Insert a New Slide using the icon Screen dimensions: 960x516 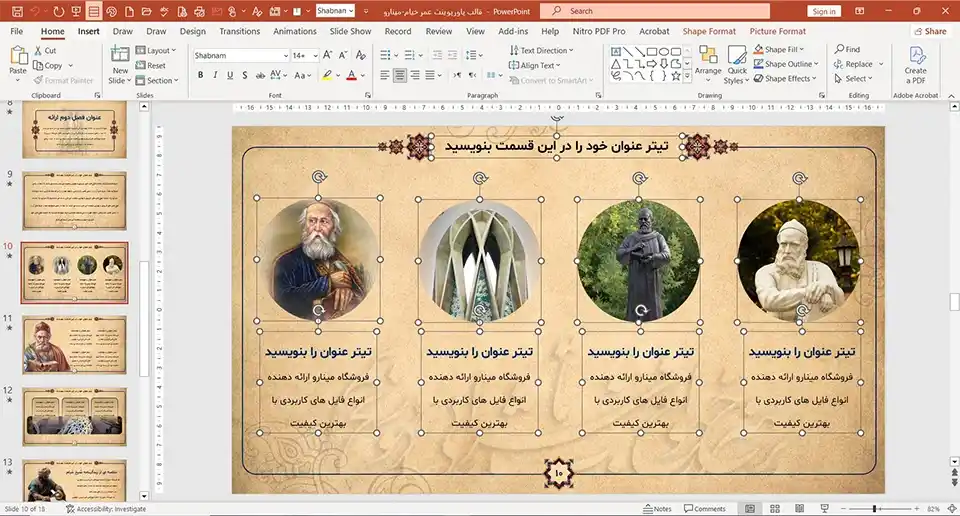tap(119, 54)
